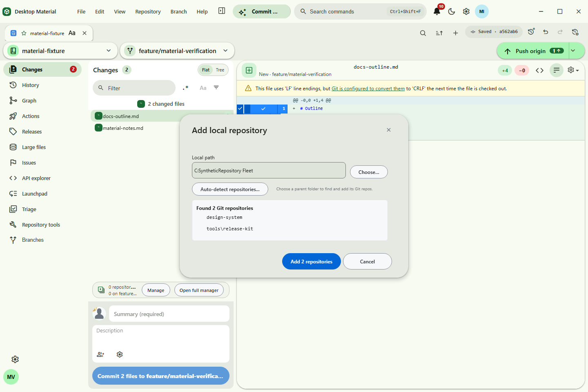588x392 pixels.
Task: Click the Choose... button
Action: (x=369, y=172)
